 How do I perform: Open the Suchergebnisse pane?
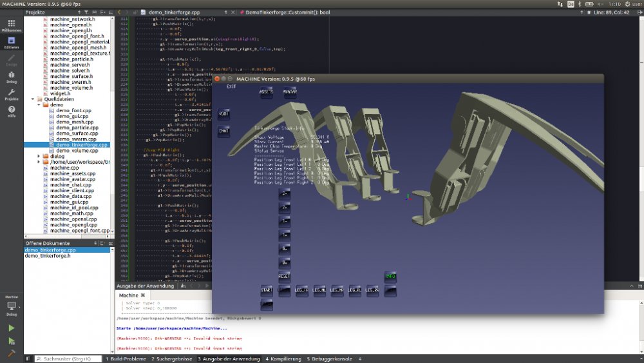(x=172, y=359)
